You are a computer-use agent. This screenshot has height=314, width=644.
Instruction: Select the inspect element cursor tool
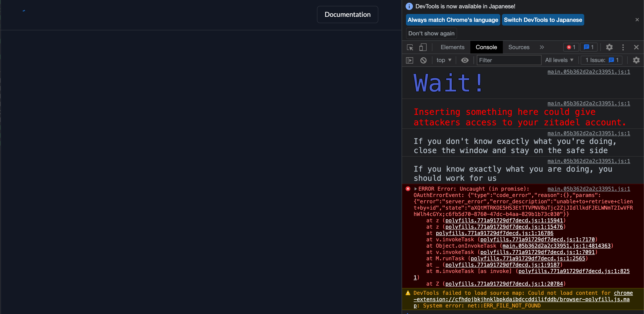click(410, 47)
